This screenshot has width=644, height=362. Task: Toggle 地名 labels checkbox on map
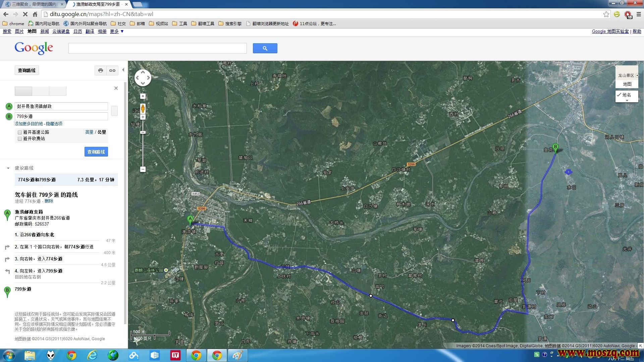pos(619,95)
